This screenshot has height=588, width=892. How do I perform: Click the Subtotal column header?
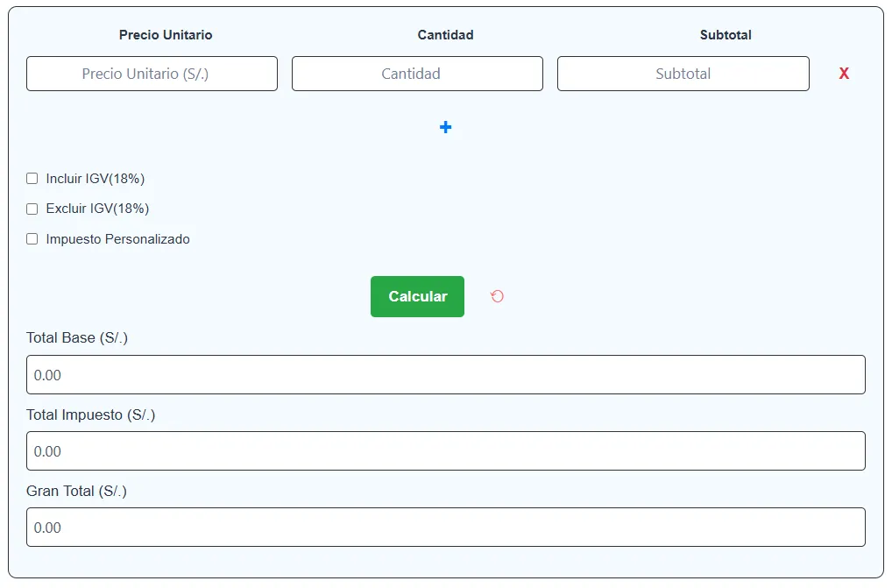point(726,35)
